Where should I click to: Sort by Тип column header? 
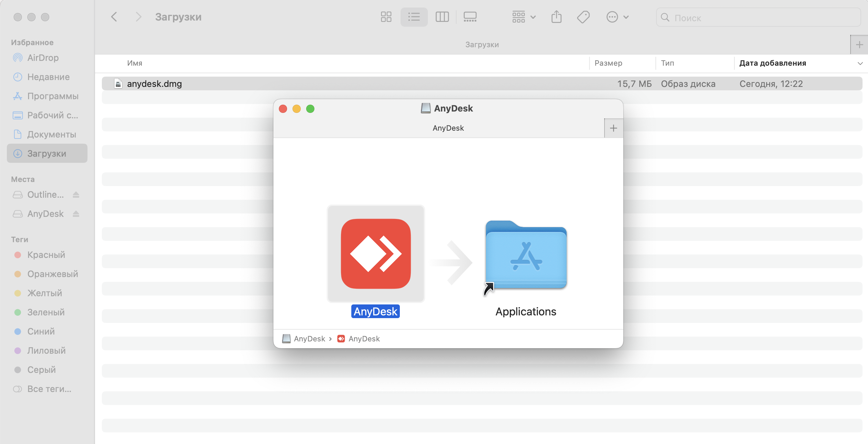[x=667, y=63]
